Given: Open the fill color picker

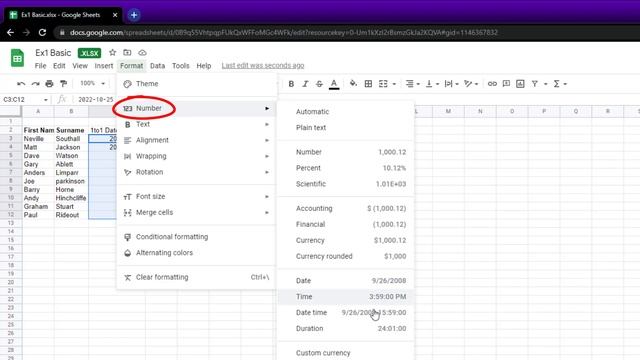Looking at the screenshot, I should click(353, 84).
